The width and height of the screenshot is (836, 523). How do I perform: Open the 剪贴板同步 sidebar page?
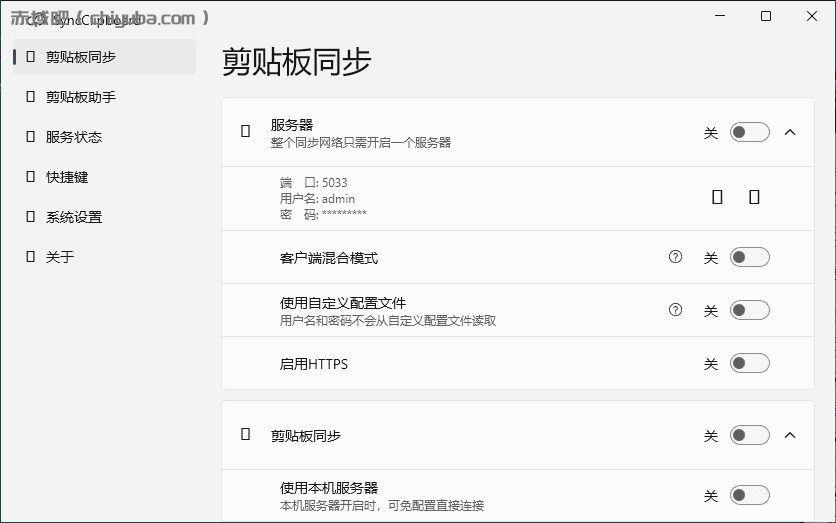click(x=104, y=57)
